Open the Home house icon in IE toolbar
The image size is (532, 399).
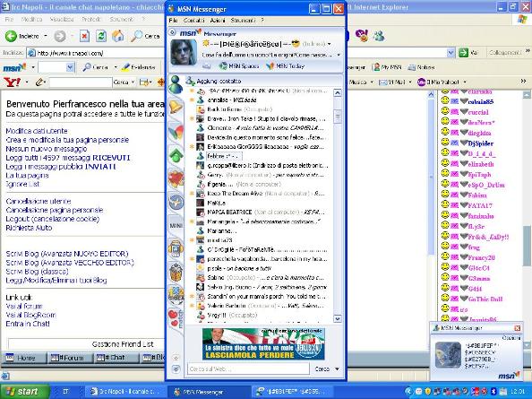(x=117, y=36)
